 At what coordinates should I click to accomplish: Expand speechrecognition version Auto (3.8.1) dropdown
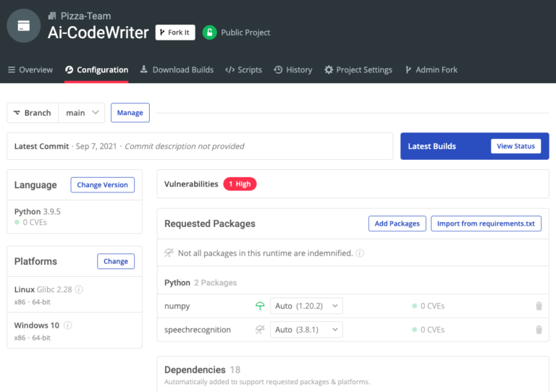306,330
